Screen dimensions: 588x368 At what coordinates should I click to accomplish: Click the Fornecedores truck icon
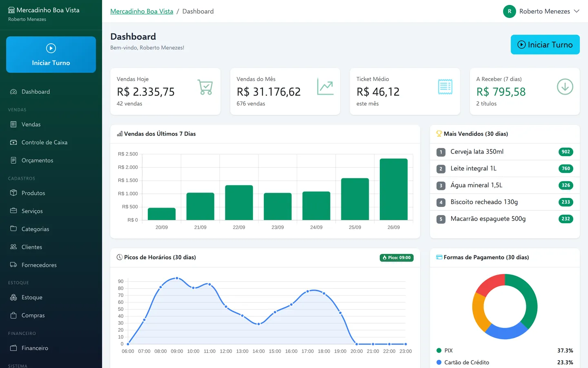coord(13,265)
